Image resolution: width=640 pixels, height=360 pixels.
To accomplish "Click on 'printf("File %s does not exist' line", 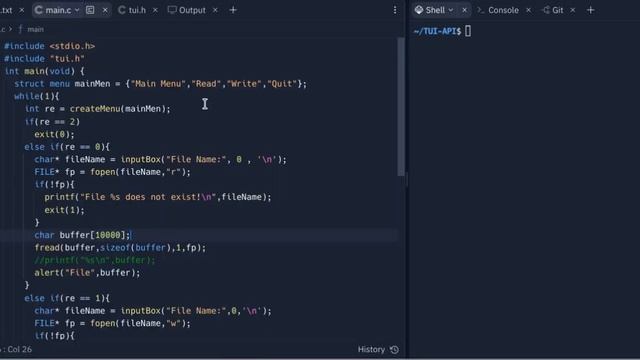I will (158, 198).
